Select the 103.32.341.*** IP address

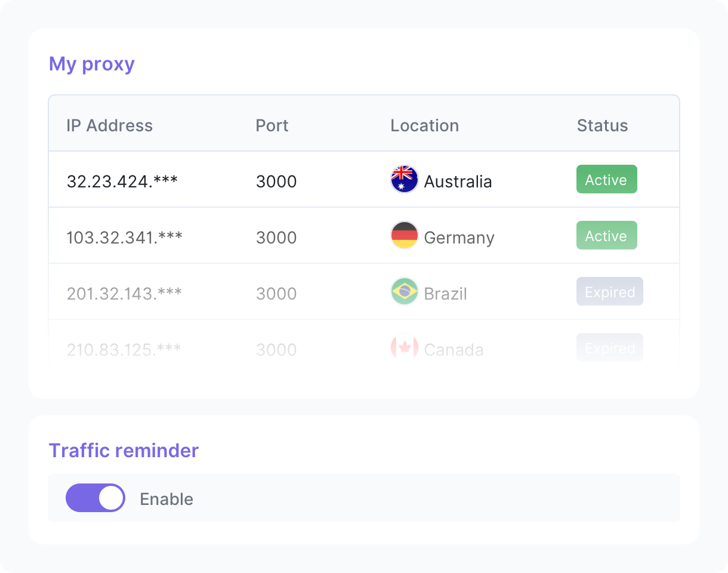(x=125, y=238)
